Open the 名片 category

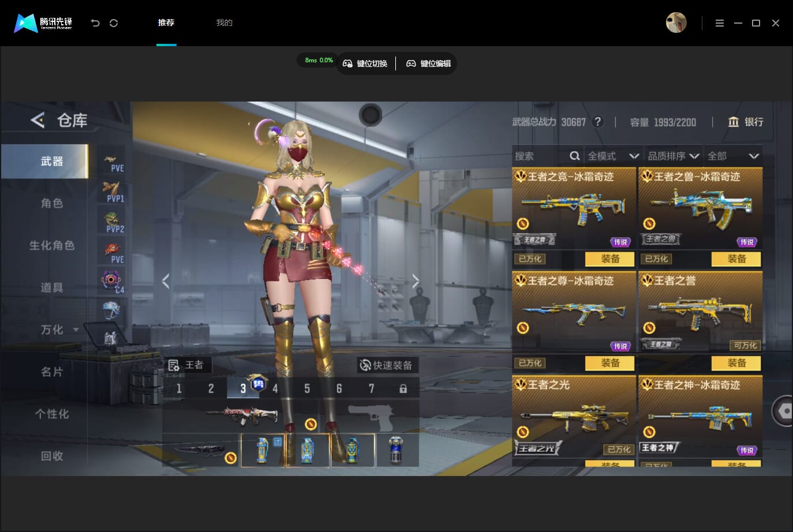coord(51,372)
